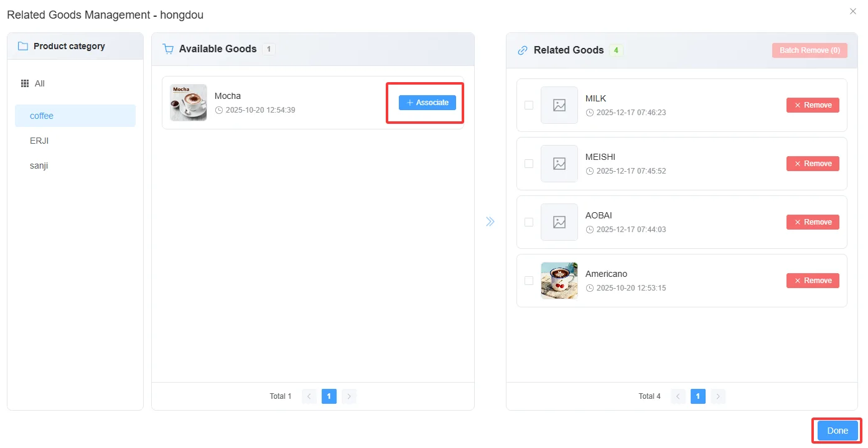Go to previous page in Related Goods

(x=678, y=396)
